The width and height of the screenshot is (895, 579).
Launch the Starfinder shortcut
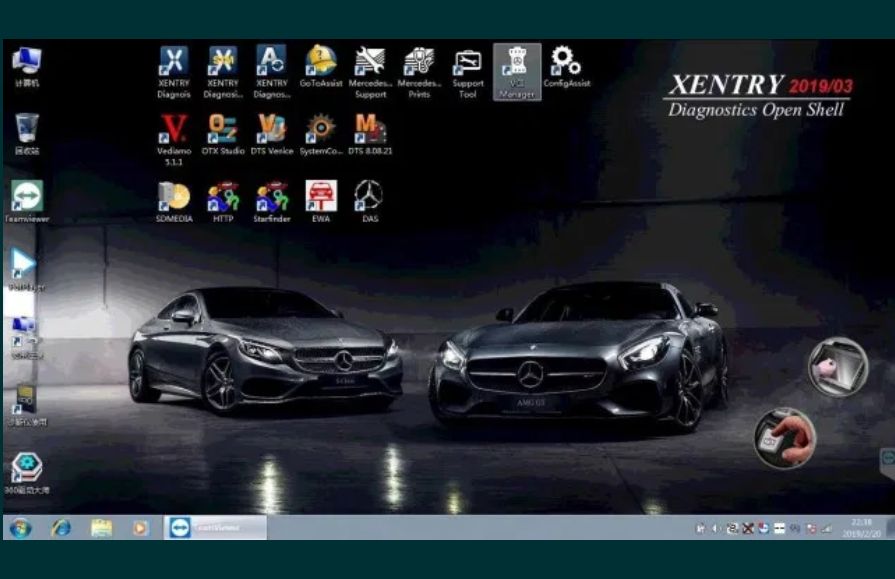pyautogui.click(x=272, y=202)
